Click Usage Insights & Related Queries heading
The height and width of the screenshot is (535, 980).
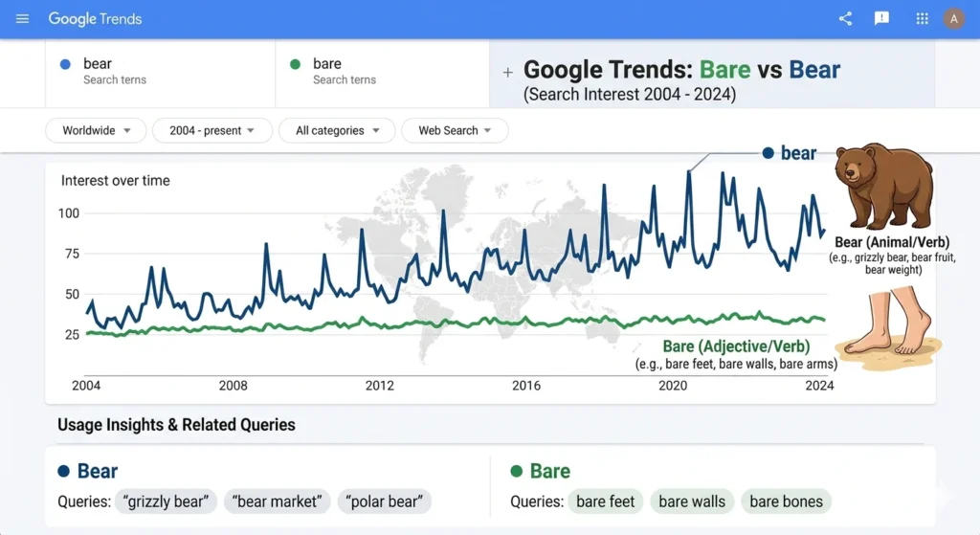coord(176,424)
